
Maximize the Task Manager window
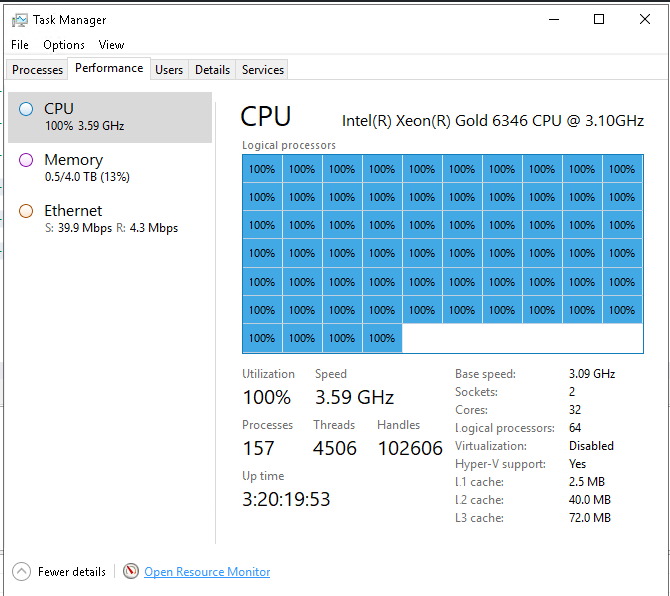click(x=599, y=20)
